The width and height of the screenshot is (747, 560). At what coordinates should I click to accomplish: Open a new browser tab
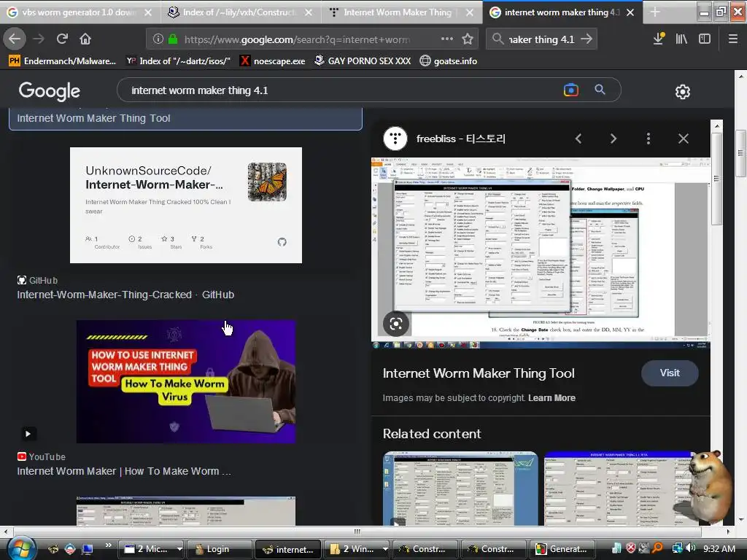[655, 12]
